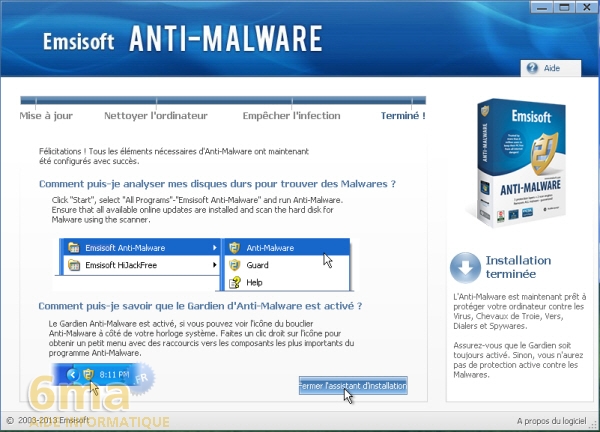
Task: Click the Emsisoft HiJackFree folder icon
Action: (x=73, y=265)
